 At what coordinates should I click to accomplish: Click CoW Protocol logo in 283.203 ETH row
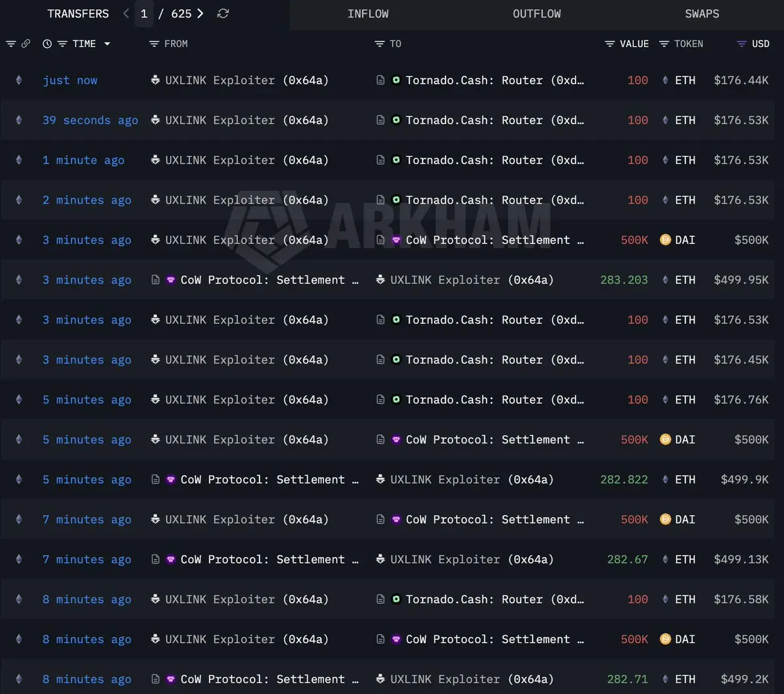[x=171, y=279]
